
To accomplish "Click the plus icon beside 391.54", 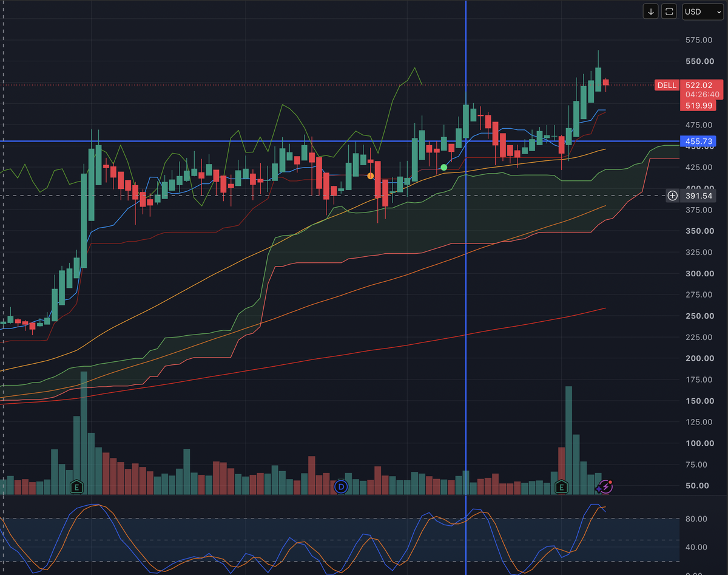I will (672, 196).
